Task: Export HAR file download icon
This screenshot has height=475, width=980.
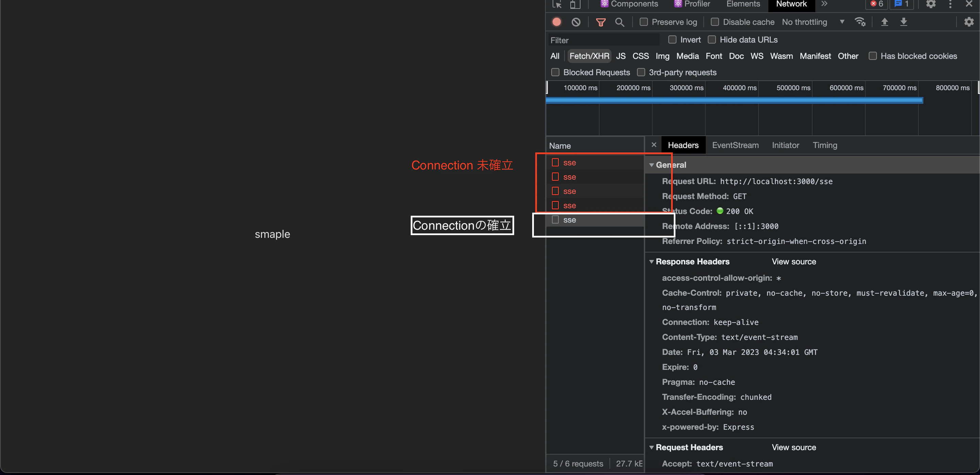Action: [x=903, y=22]
